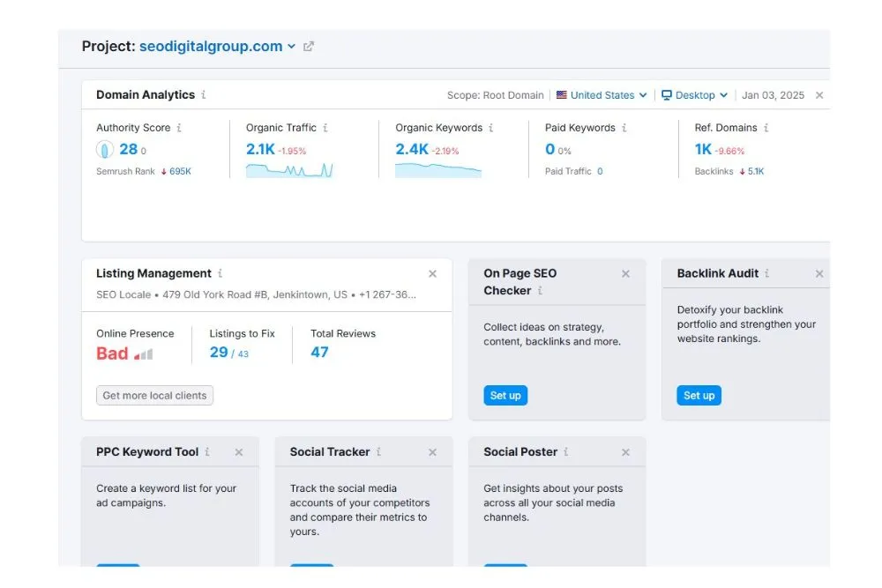Viewport: 882px width, 588px height.
Task: Open the Semrush Rank value 695K
Action: pos(180,171)
